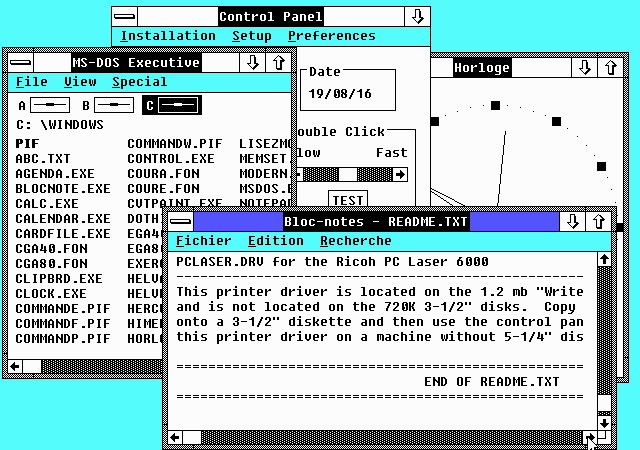This screenshot has width=640, height=450.
Task: Open Special menu in MS-DOS Executive
Action: click(140, 82)
